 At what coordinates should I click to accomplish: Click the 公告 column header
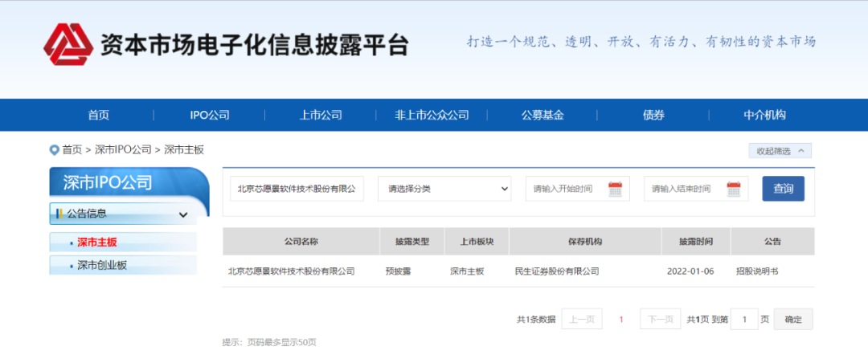coord(773,242)
